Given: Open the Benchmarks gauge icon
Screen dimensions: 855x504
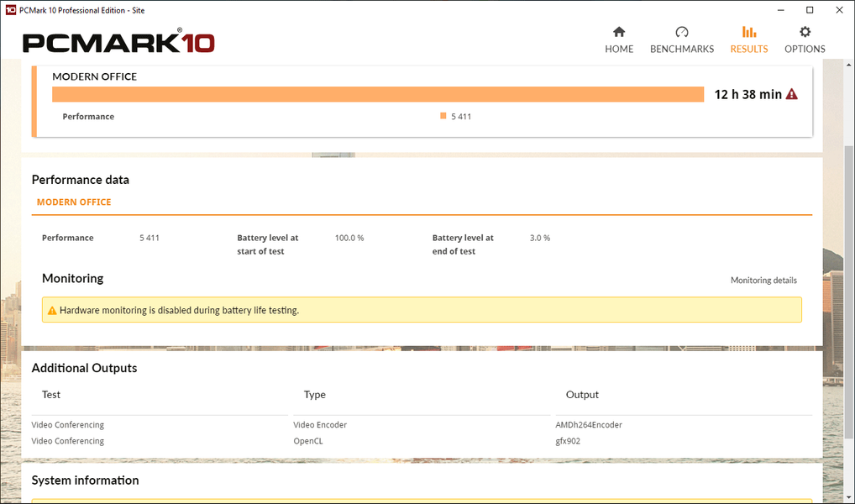Looking at the screenshot, I should 682,32.
